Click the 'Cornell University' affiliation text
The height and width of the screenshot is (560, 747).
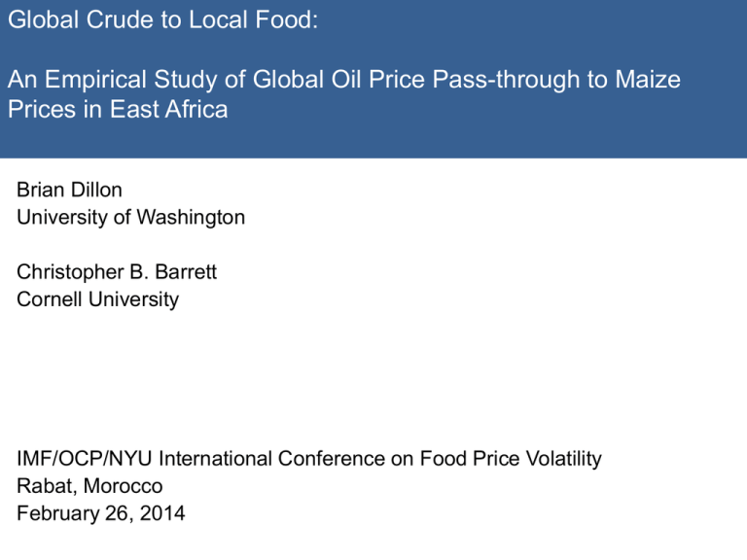[x=97, y=299]
